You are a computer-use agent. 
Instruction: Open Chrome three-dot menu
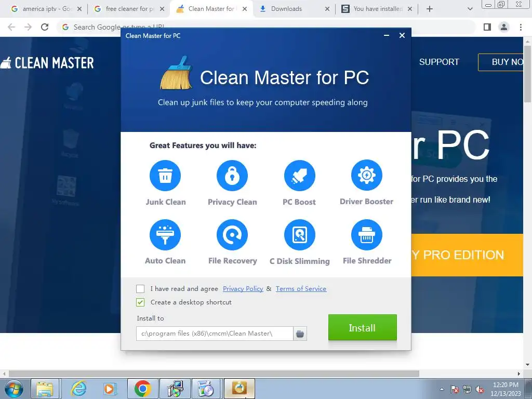[521, 27]
